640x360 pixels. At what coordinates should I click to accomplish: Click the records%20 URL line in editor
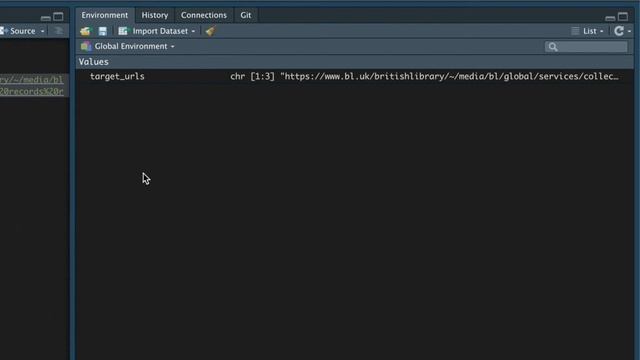pyautogui.click(x=32, y=91)
